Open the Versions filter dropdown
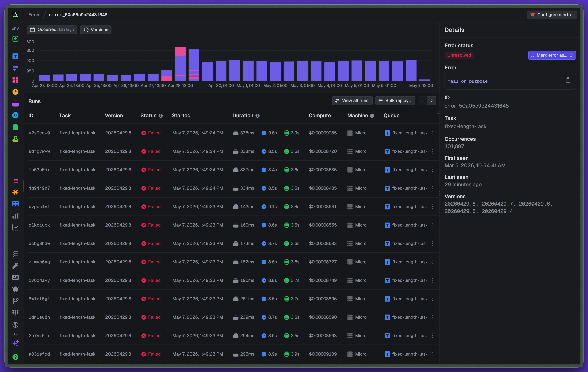Viewport: 588px width, 372px height. (96, 30)
